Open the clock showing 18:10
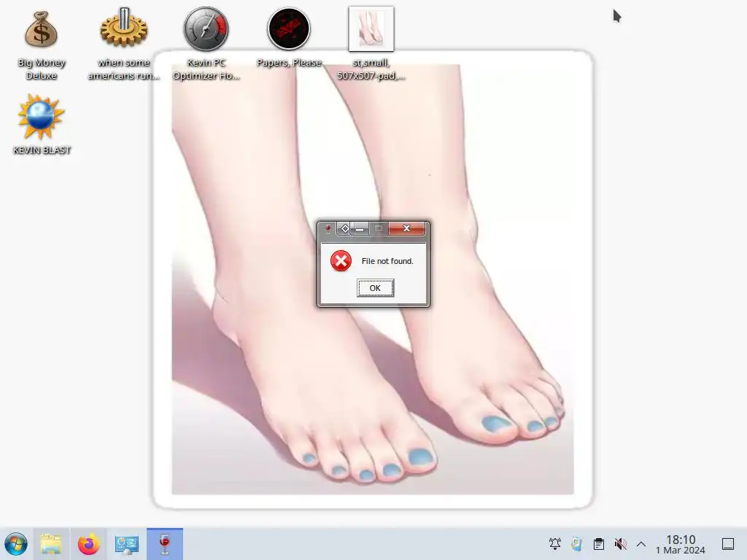 (681, 544)
